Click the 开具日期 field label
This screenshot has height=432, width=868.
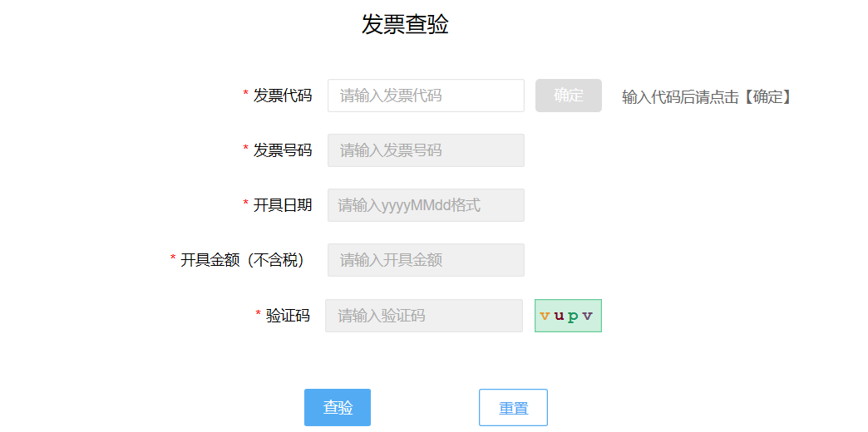pyautogui.click(x=283, y=205)
